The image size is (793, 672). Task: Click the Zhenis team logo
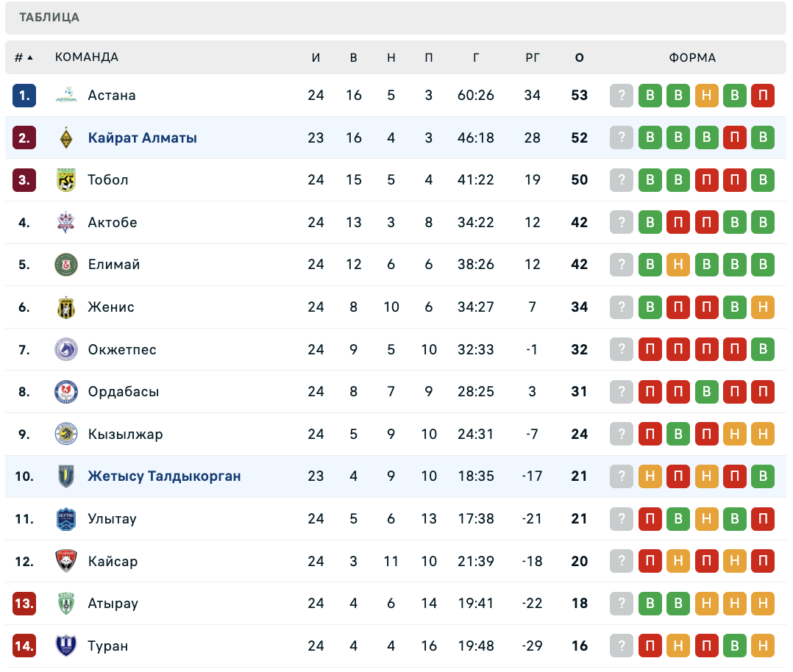(66, 307)
